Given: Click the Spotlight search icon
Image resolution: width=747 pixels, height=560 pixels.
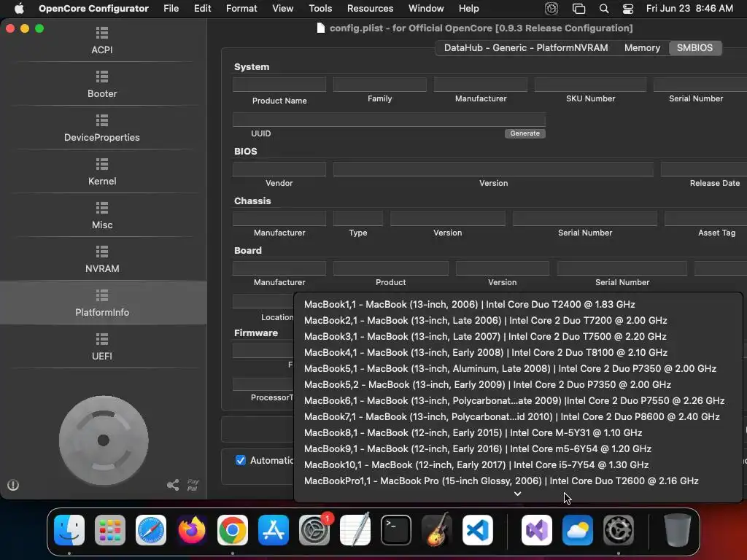Looking at the screenshot, I should [x=603, y=9].
